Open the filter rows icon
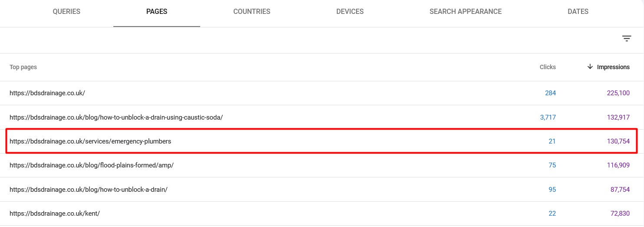Viewport: 644px width, 227px height. (627, 39)
